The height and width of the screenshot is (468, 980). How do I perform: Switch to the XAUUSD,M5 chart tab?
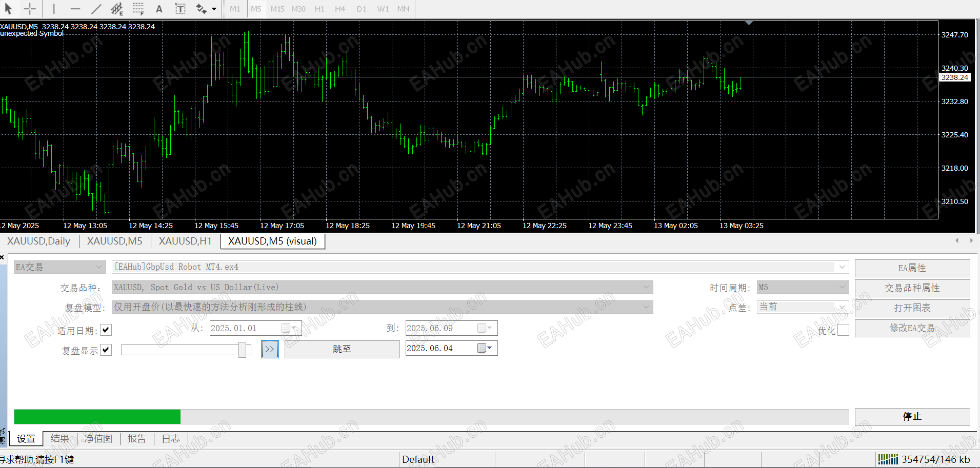115,241
